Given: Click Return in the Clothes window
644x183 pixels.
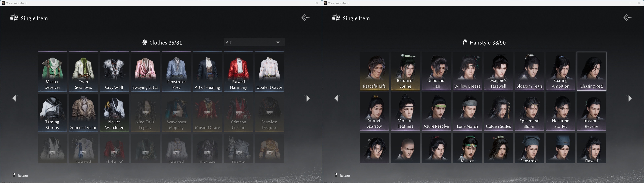Looking at the screenshot, I should point(21,176).
